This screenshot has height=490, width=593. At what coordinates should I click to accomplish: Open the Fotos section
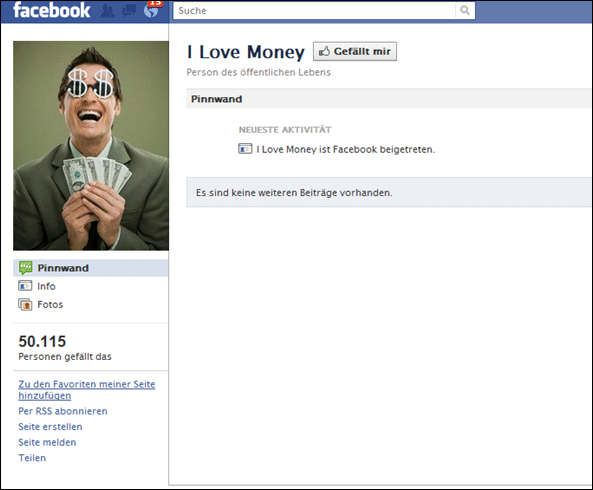(x=50, y=304)
